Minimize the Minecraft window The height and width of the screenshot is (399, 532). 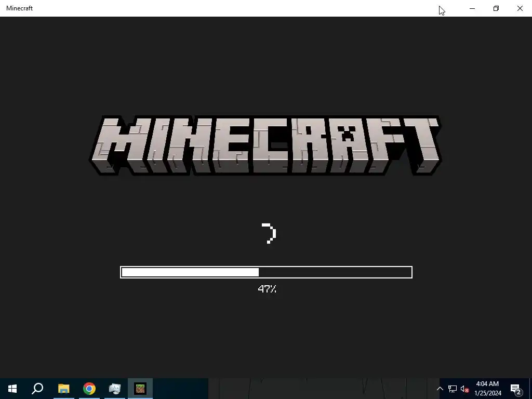(x=472, y=8)
